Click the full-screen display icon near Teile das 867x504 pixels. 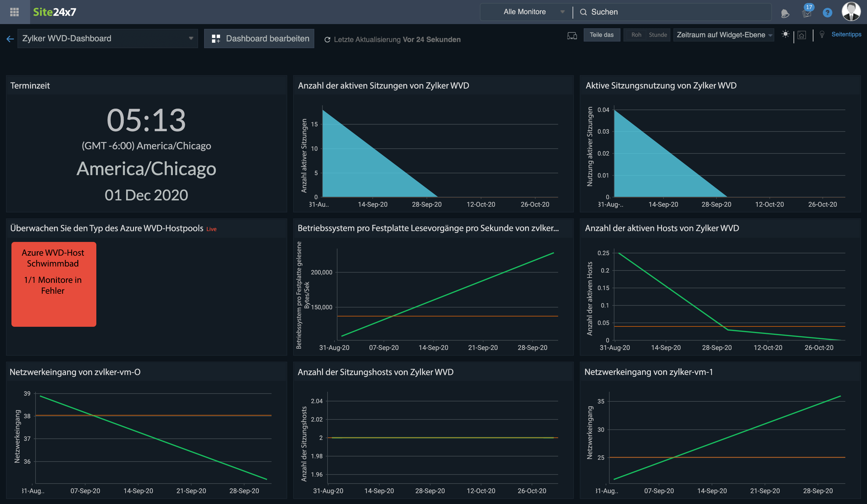point(572,36)
